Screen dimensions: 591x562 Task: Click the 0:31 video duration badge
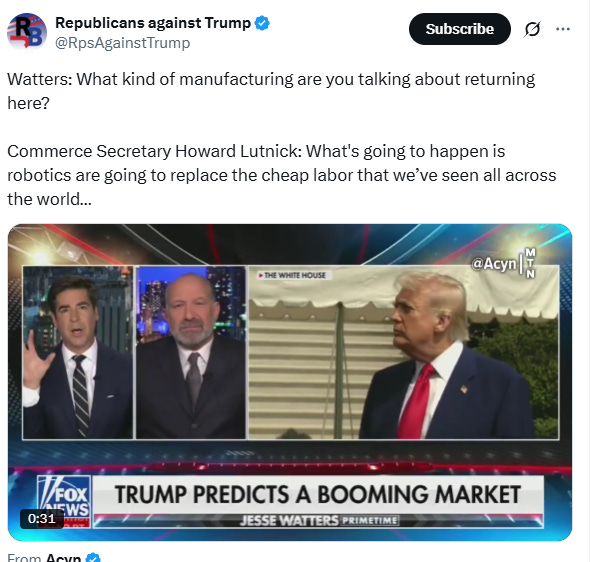point(41,519)
